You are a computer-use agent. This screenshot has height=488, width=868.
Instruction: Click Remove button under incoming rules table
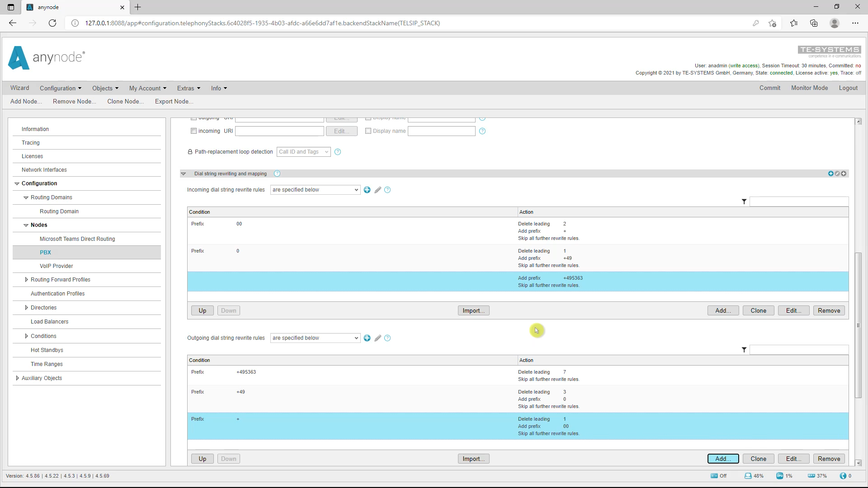(829, 310)
